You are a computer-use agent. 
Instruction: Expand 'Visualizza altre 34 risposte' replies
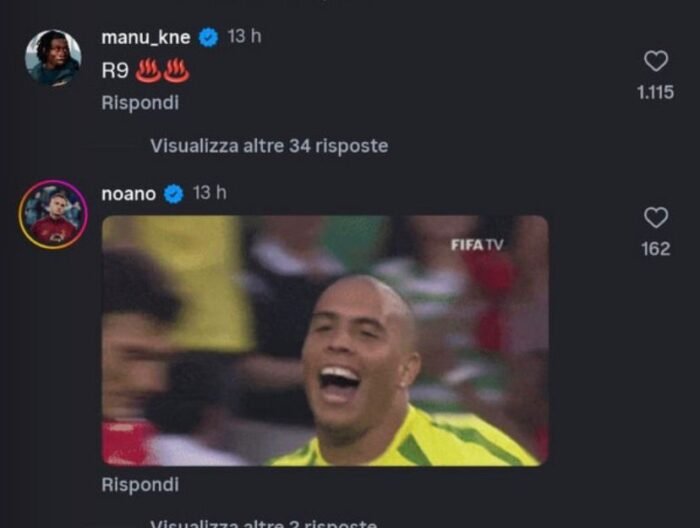269,146
